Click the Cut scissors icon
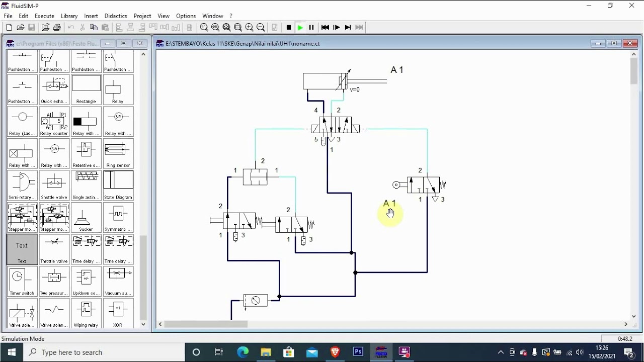644x362 pixels. [x=83, y=28]
